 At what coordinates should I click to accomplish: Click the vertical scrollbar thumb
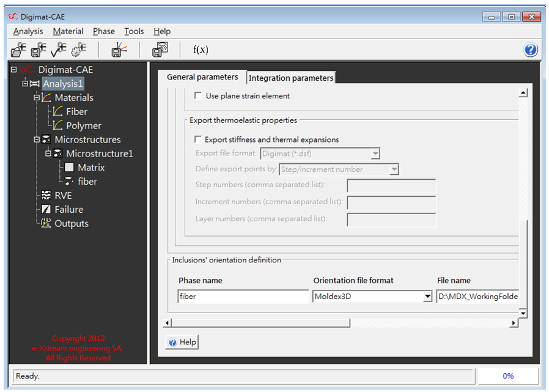pyautogui.click(x=523, y=265)
